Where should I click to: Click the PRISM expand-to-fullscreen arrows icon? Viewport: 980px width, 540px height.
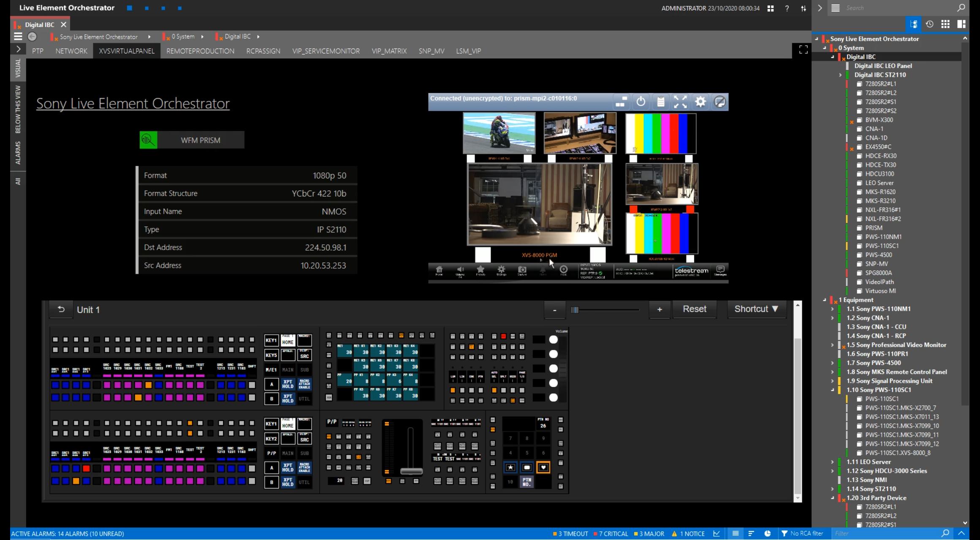coord(680,102)
